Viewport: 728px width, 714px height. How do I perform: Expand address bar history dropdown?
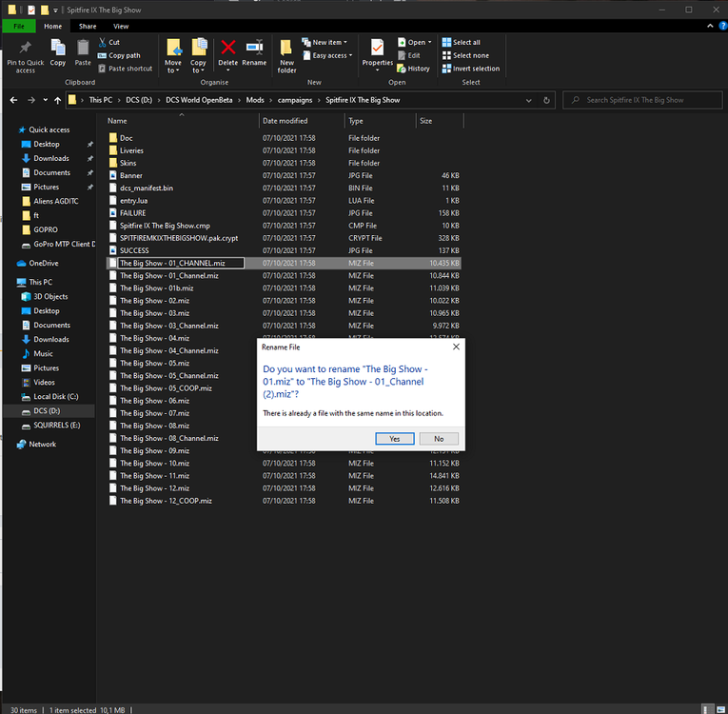pyautogui.click(x=528, y=100)
